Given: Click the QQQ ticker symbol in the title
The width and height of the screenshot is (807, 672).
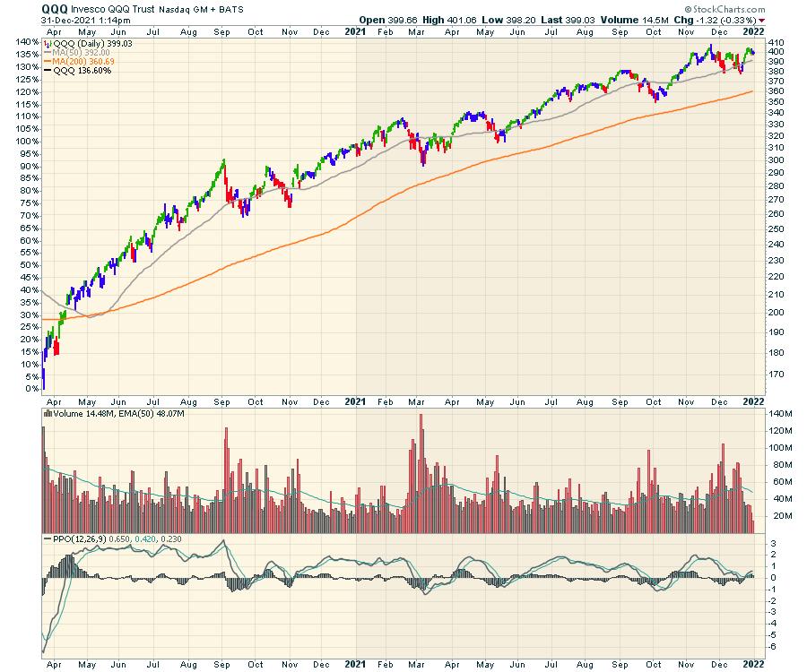Looking at the screenshot, I should click(55, 8).
